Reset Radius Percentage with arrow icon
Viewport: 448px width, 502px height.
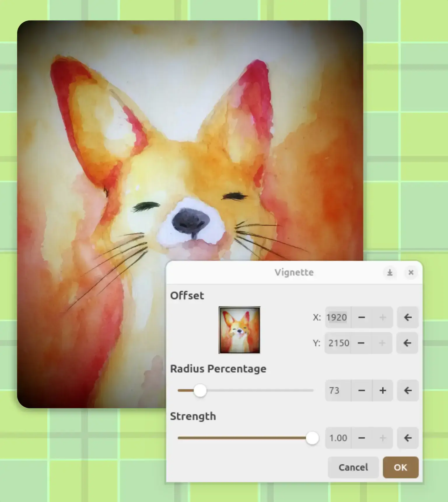(x=408, y=391)
